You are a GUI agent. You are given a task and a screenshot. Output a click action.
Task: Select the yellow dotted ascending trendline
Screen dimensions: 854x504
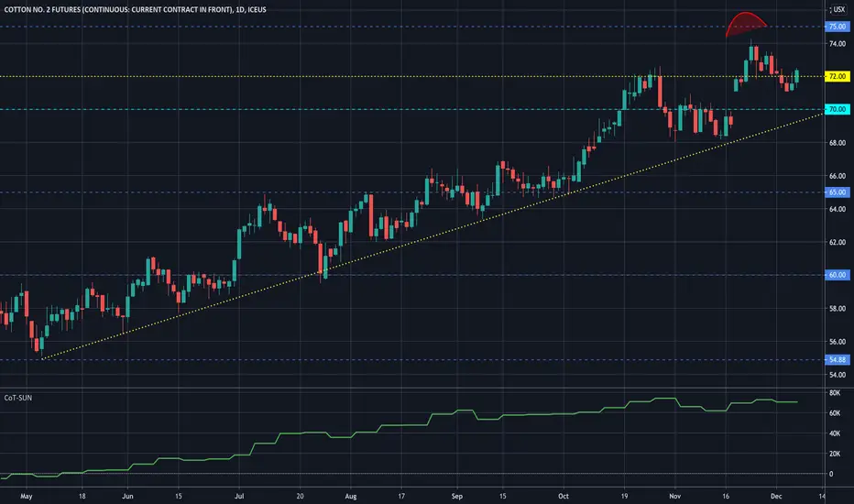click(x=432, y=236)
